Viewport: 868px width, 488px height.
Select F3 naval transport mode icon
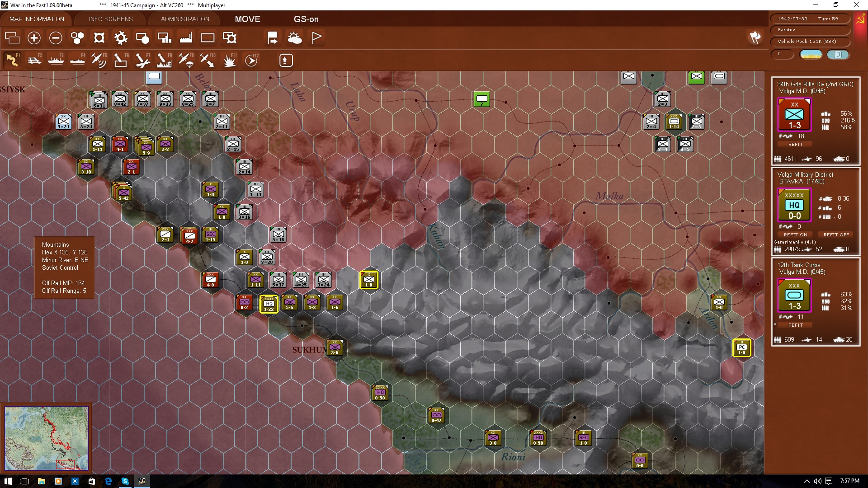click(x=56, y=60)
